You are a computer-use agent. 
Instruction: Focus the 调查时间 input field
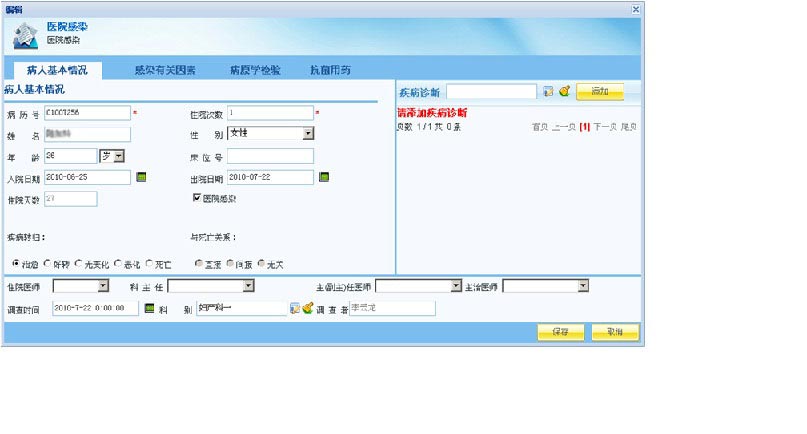click(x=95, y=308)
